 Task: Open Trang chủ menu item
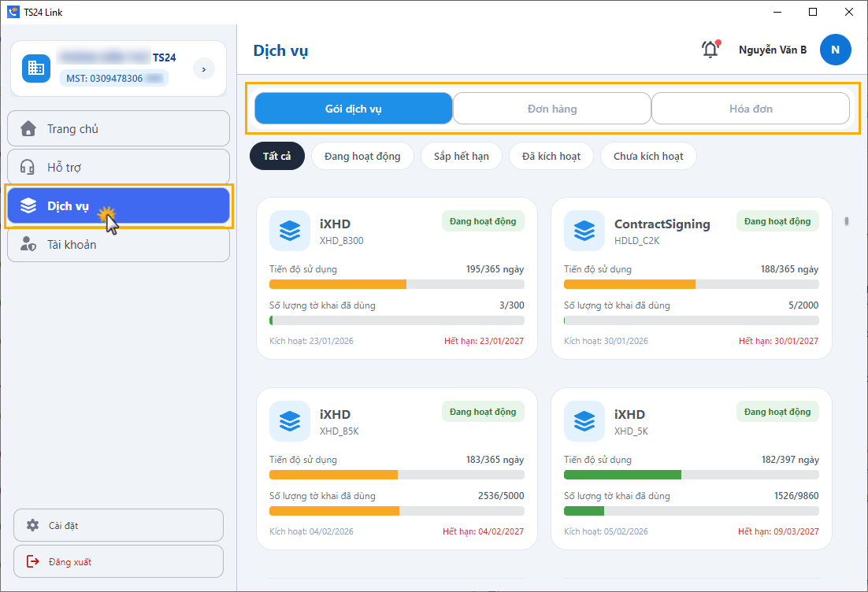click(118, 128)
